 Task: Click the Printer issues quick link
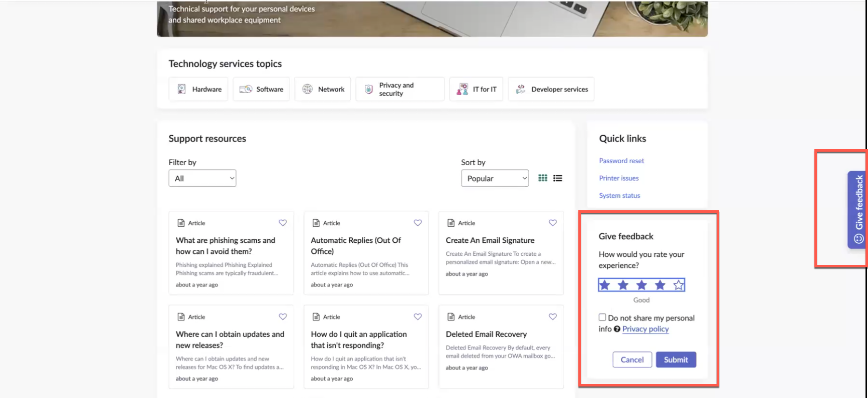coord(619,178)
